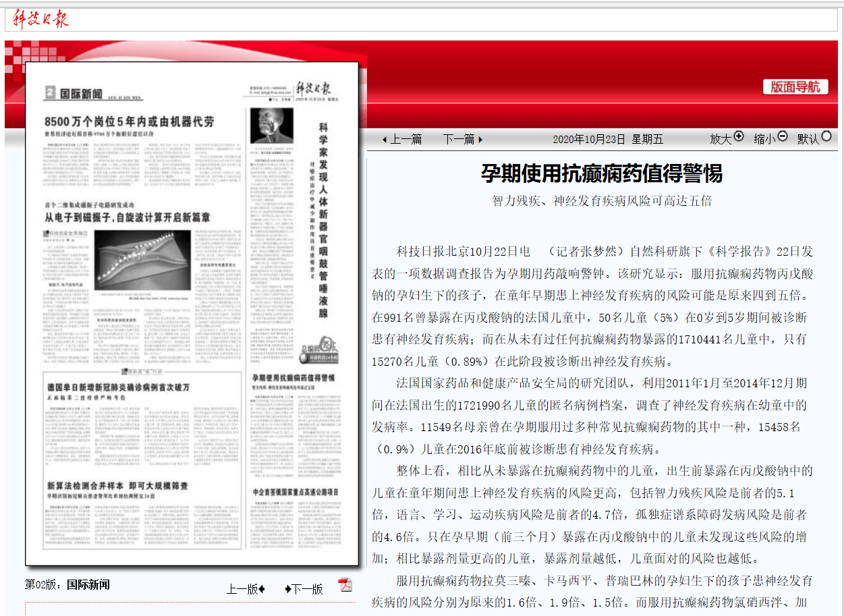Select the 孕期使用抗癫痫药值得警惕 article in the thumbnail
Viewport: 844px width, 616px height.
293,377
